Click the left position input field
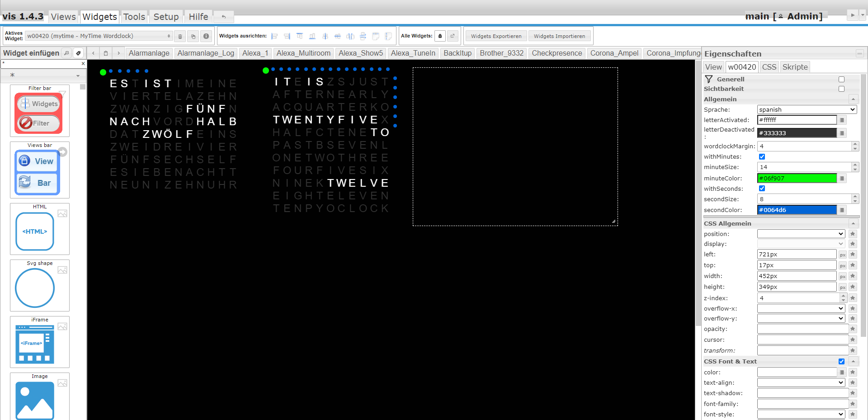Viewport: 868px width, 420px height. (797, 254)
